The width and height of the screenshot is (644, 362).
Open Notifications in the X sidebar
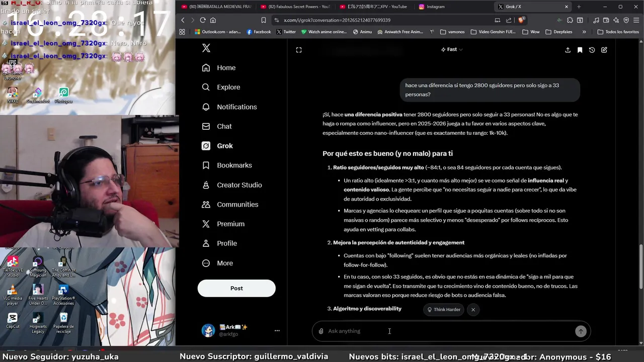(229, 107)
